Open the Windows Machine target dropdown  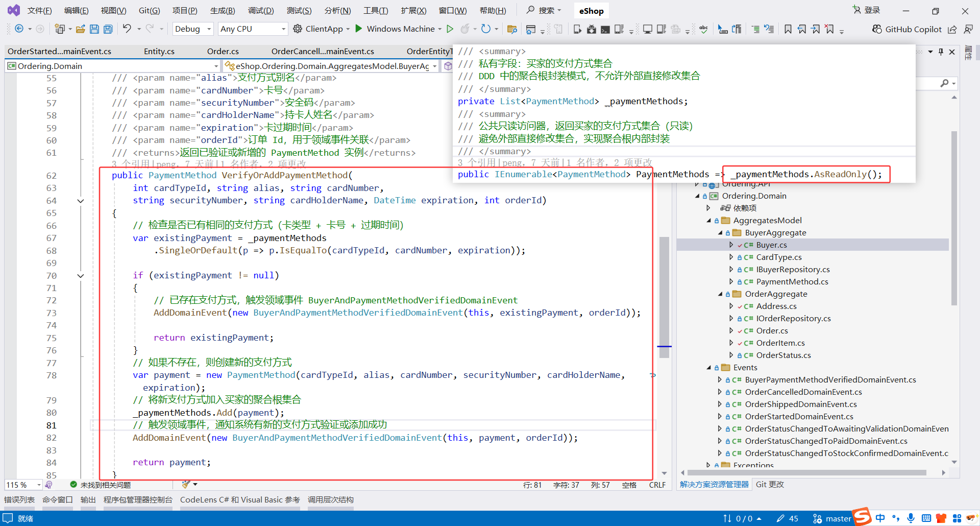[x=440, y=29]
